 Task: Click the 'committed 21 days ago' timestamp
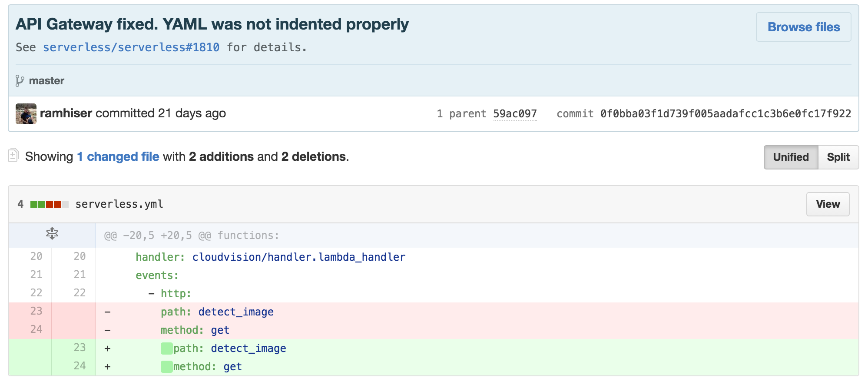pyautogui.click(x=161, y=113)
